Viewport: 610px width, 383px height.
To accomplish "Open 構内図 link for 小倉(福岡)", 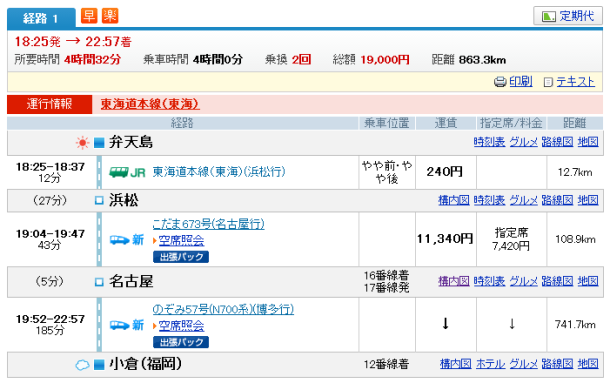I will [x=456, y=364].
